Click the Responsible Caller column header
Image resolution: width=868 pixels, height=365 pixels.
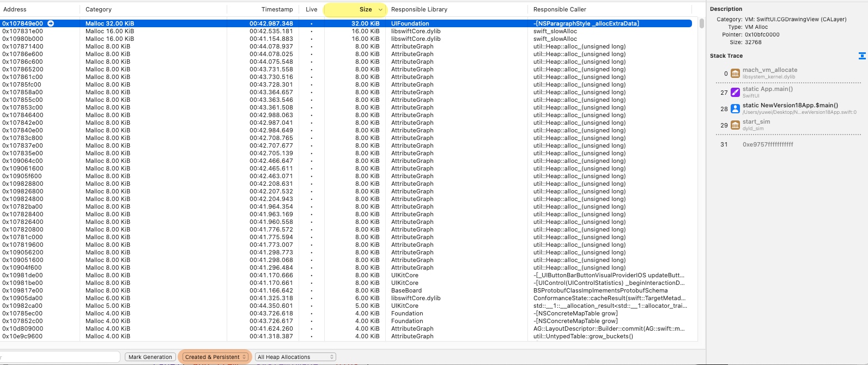click(560, 9)
